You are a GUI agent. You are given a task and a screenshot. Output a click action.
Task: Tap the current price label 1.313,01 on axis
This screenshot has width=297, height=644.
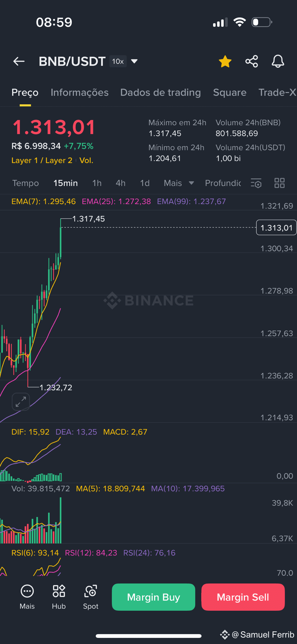tap(276, 228)
